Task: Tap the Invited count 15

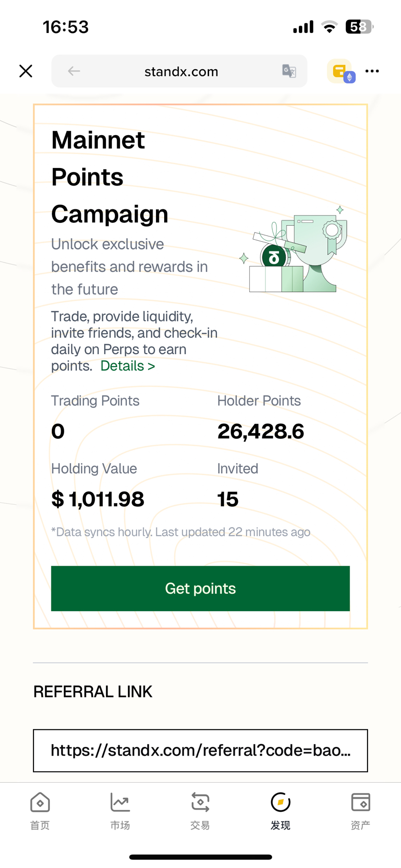Action: click(228, 499)
